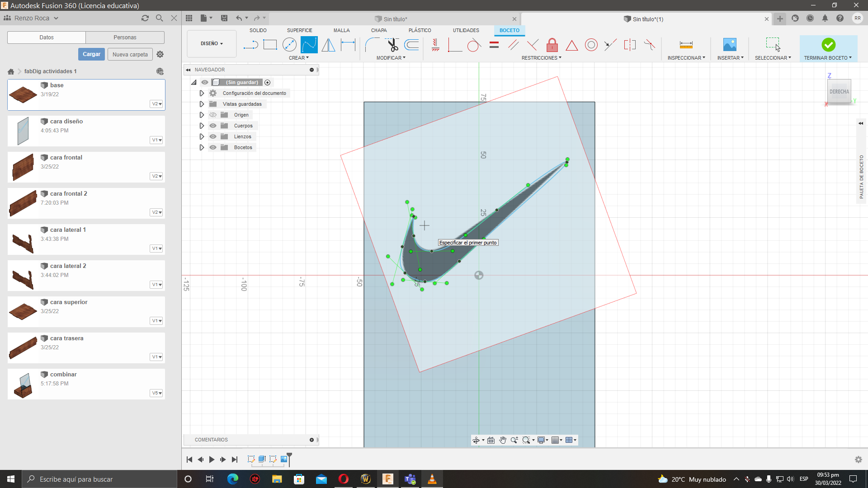Click the Trim scissors tool

[x=392, y=45]
